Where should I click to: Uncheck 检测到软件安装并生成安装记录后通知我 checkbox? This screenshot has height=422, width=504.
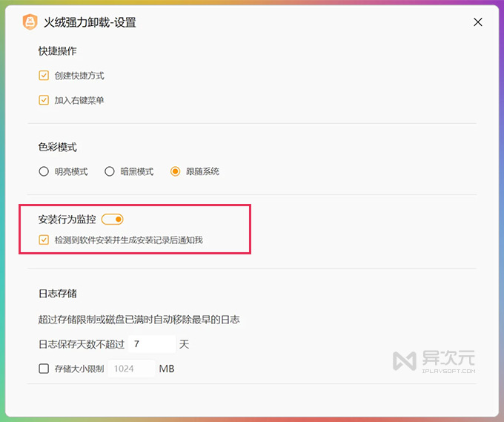coord(44,240)
